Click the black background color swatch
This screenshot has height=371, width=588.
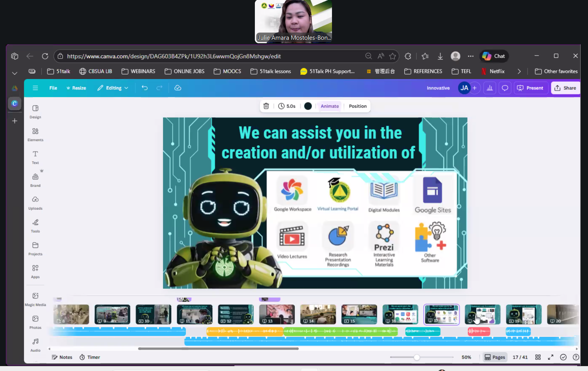click(308, 106)
